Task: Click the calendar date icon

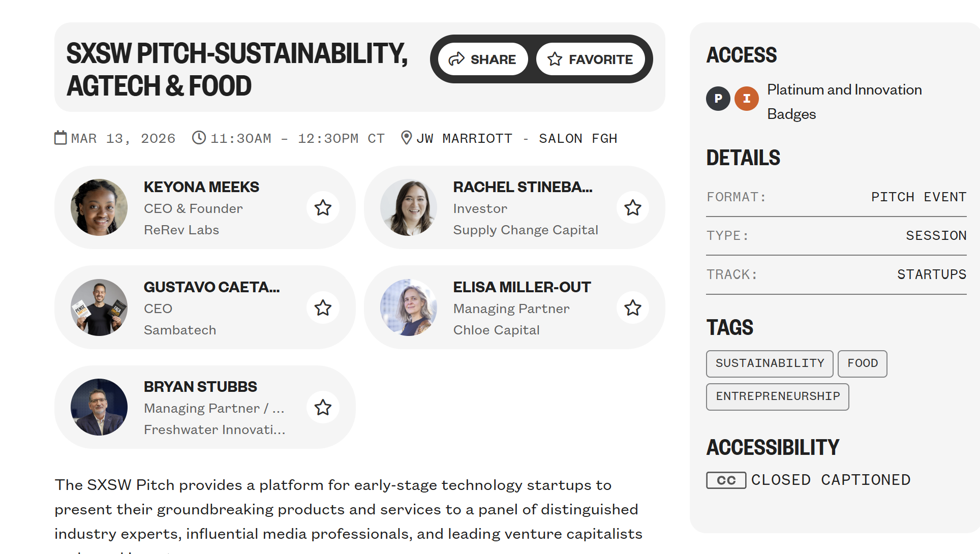Action: pos(60,138)
